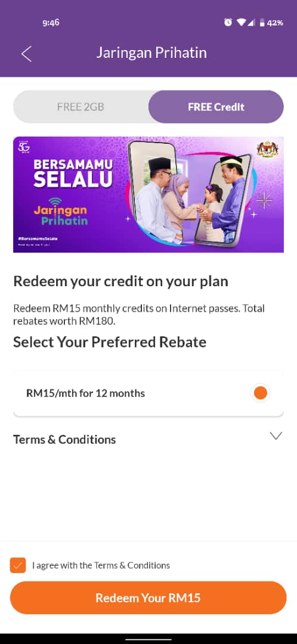The image size is (297, 644).
Task: Tap the Wi-Fi signal status icon
Action: point(241,23)
